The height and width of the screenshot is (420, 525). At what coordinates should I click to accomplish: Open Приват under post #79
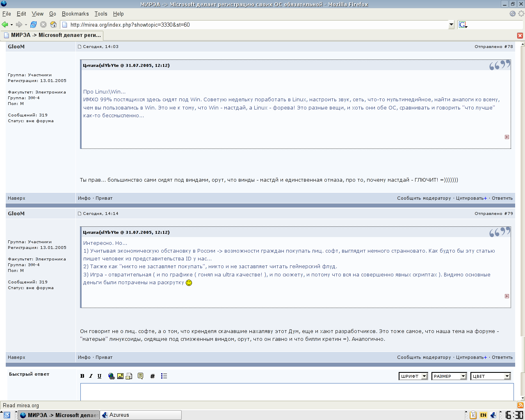(104, 357)
